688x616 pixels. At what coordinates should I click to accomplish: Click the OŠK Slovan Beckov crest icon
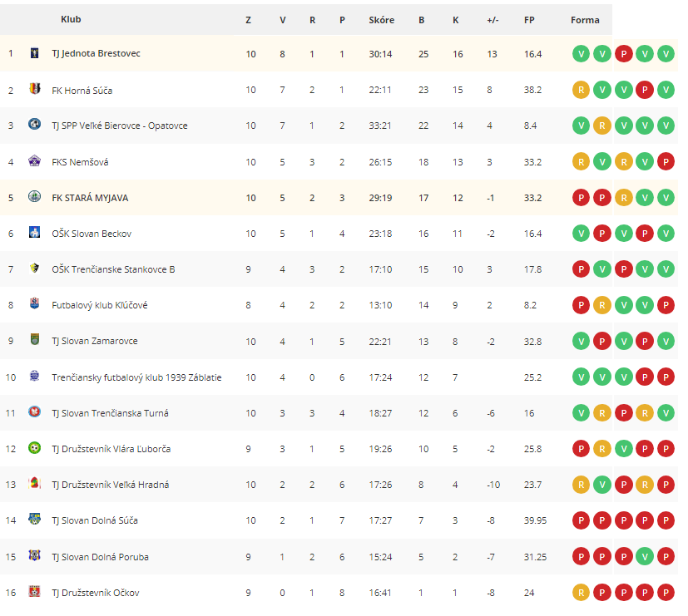click(34, 233)
